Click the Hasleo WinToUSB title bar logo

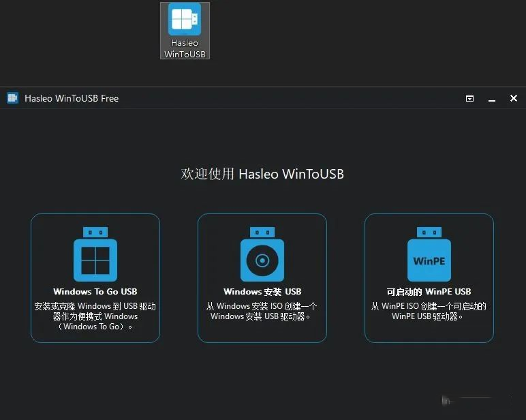[x=13, y=98]
